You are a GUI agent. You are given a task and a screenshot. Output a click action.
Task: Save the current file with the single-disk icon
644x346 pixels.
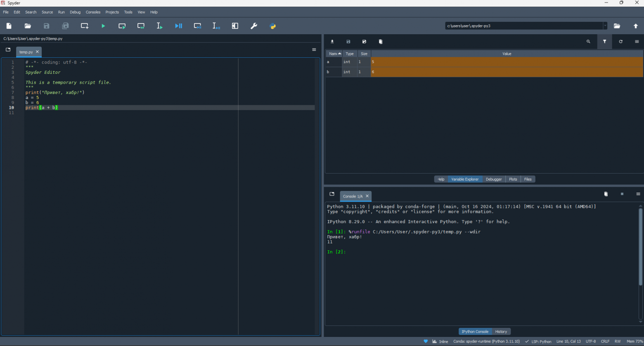(47, 26)
